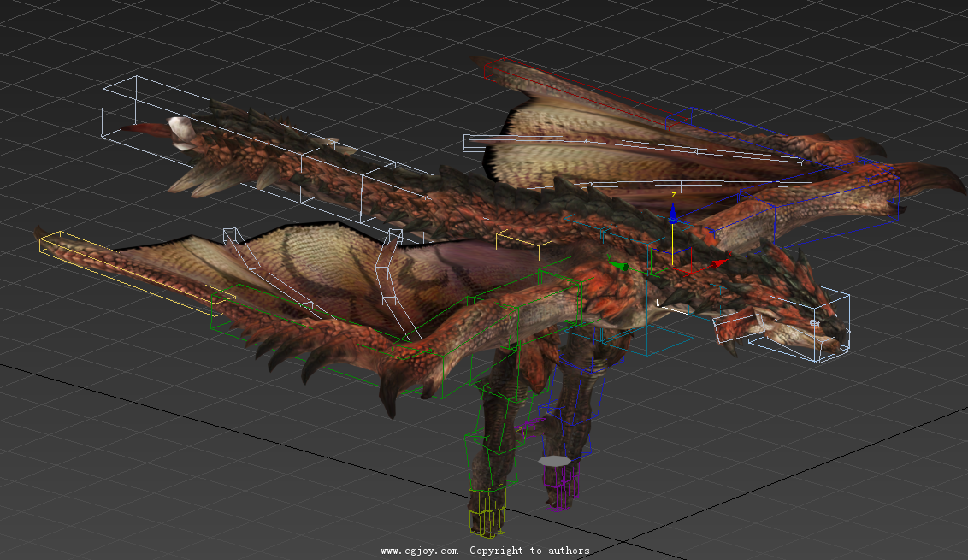Select the gray hexagonal helper near the feet
This screenshot has width=968, height=560.
[554, 461]
